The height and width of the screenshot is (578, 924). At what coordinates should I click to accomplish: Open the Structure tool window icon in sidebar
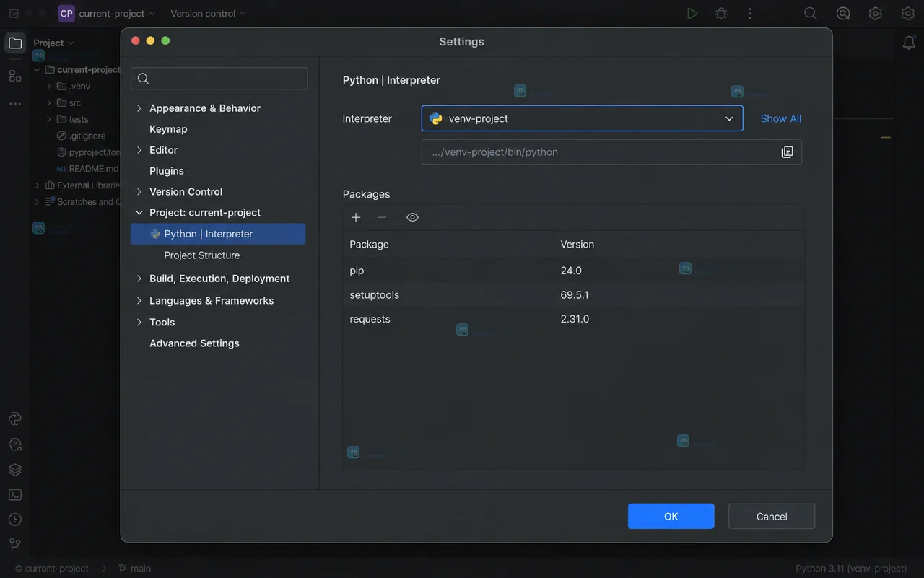coord(15,76)
